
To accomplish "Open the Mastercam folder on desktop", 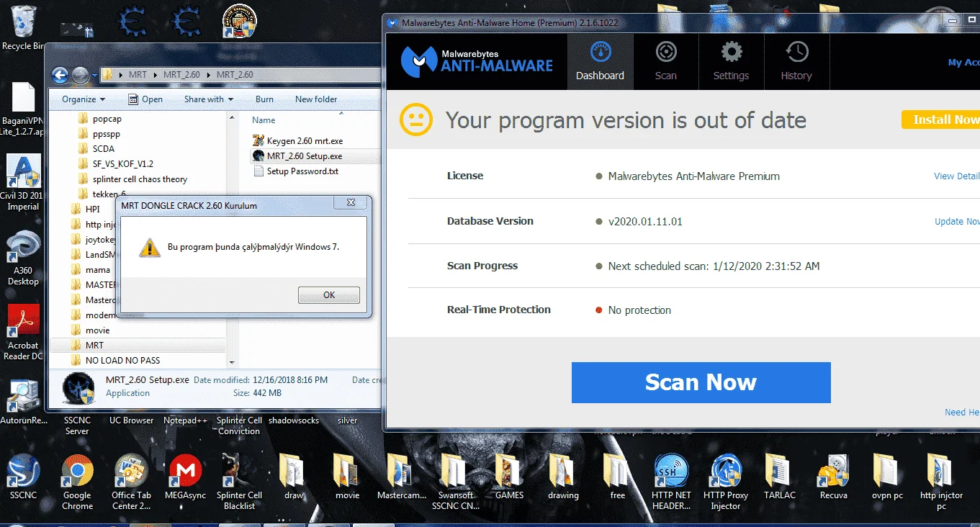I will [402, 477].
